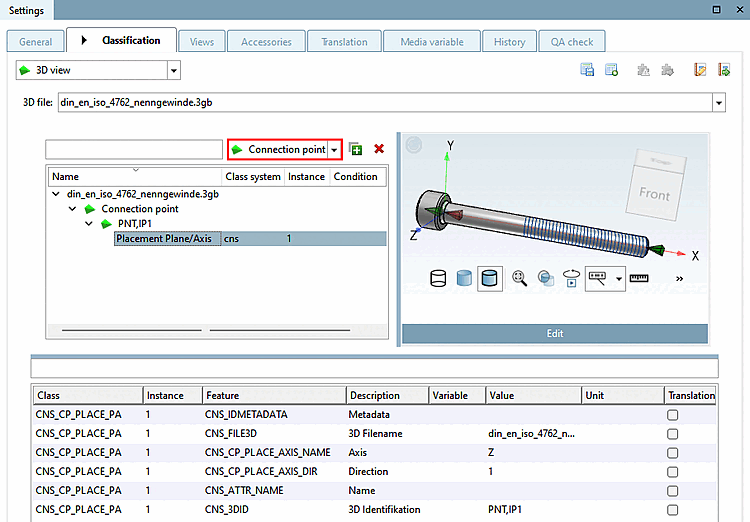Click the zoom magnifier icon in 3D view
The height and width of the screenshot is (522, 750).
(519, 278)
